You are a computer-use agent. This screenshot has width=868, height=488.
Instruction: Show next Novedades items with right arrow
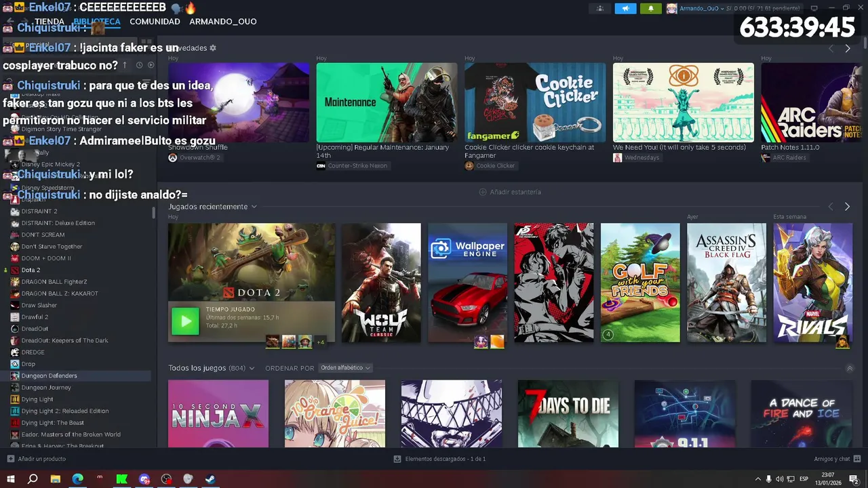[847, 49]
